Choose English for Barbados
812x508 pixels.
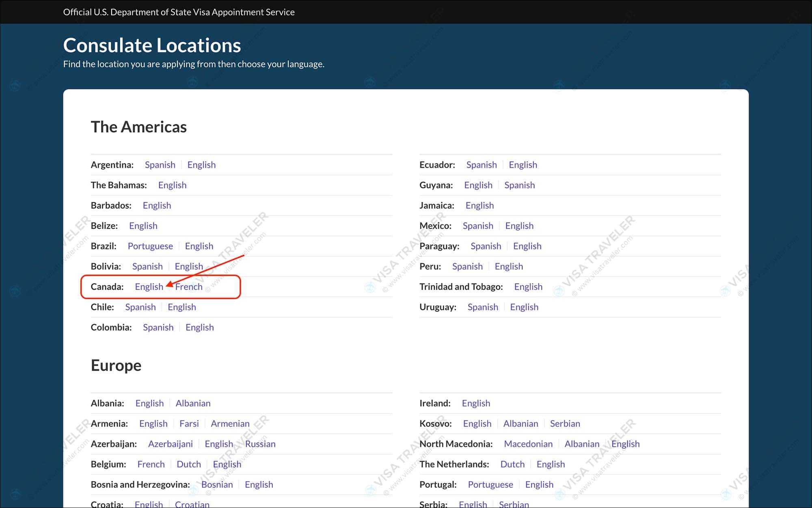pyautogui.click(x=157, y=205)
